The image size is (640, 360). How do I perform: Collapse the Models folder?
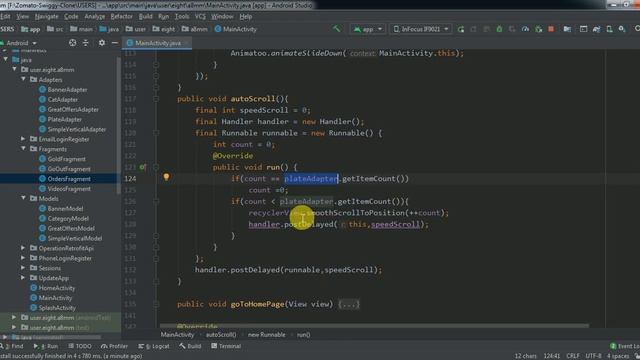tap(23, 198)
